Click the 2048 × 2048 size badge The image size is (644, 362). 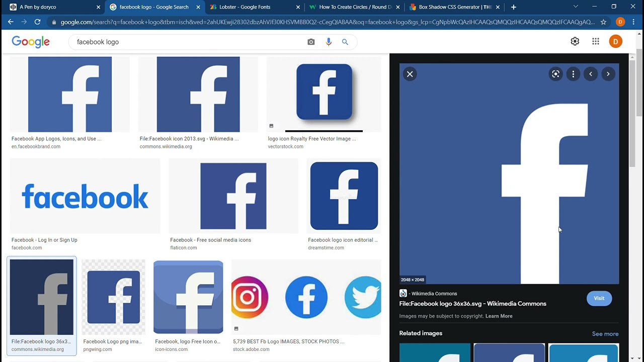(x=413, y=280)
